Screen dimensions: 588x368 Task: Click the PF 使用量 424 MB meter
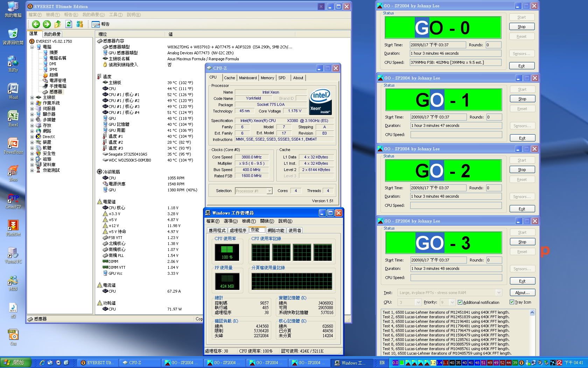point(227,281)
